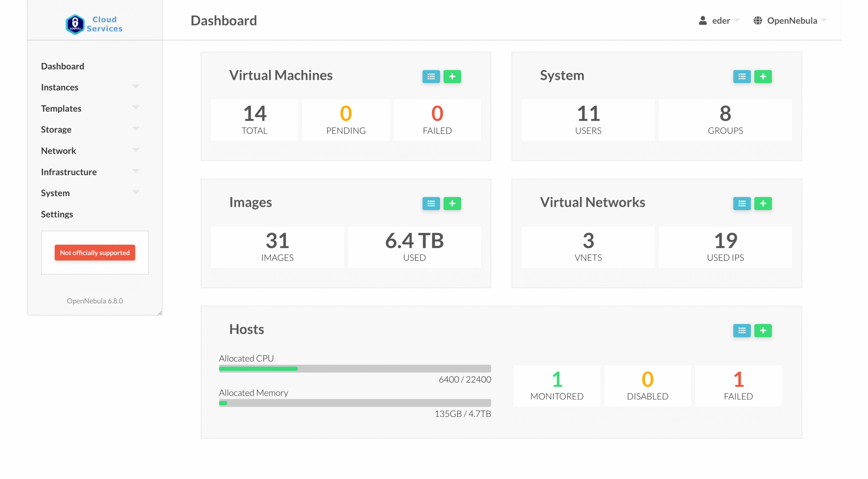
Task: Go to Settings in sidebar
Action: (x=57, y=214)
